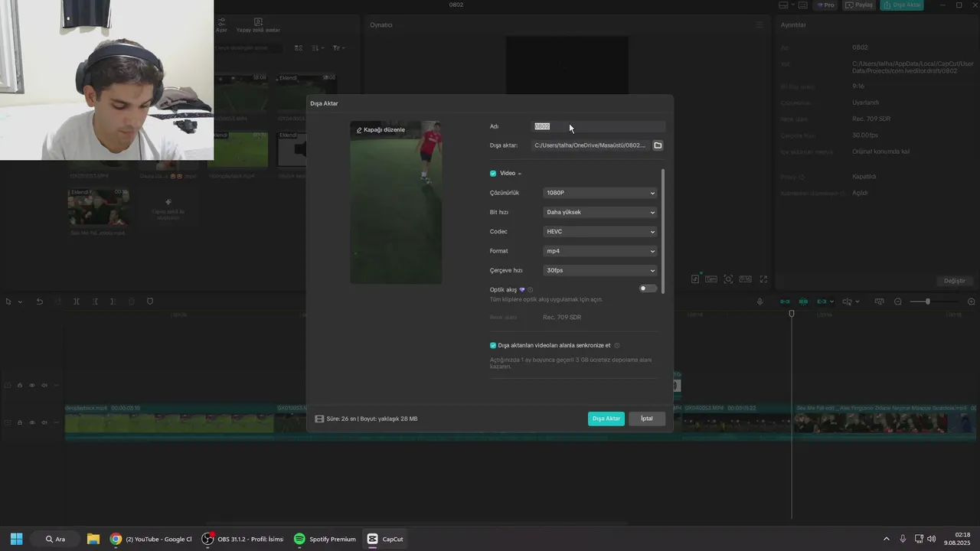Mute main video track speaker
The width and height of the screenshot is (980, 551).
pyautogui.click(x=44, y=422)
